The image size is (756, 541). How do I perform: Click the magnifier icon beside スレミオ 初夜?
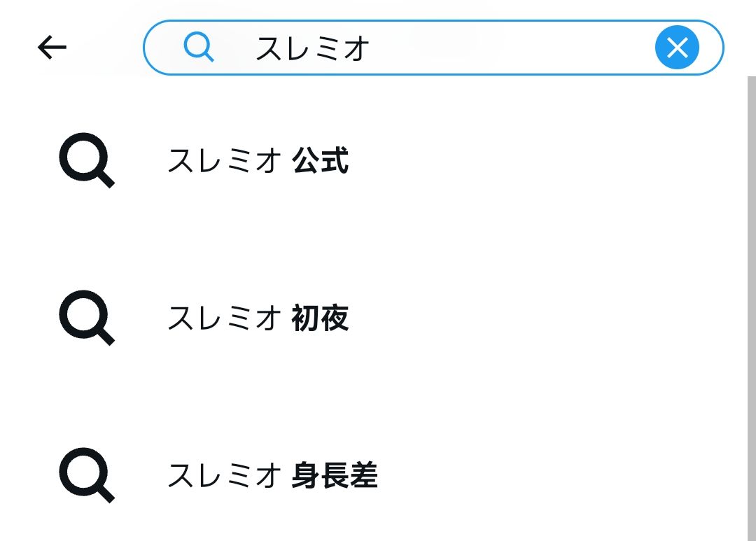coord(85,318)
